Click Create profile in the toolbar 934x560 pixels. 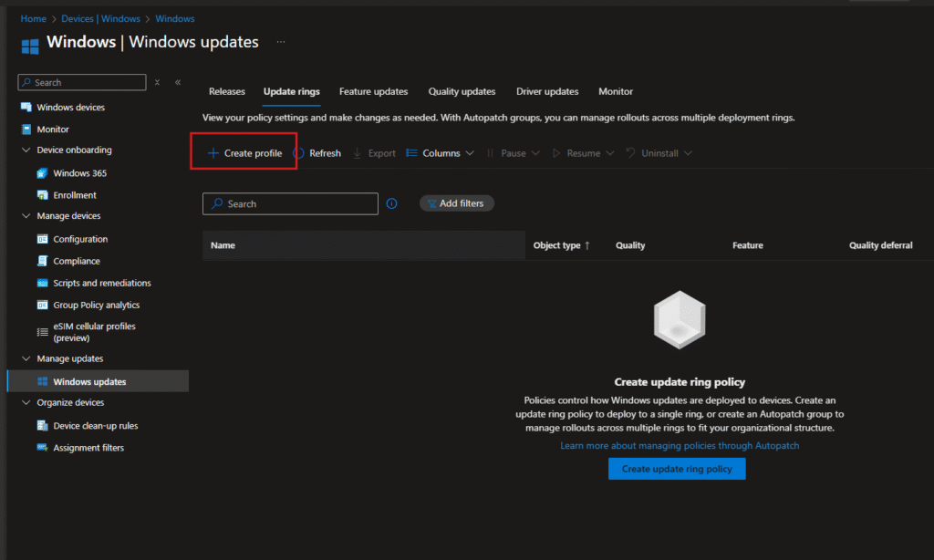(x=244, y=153)
